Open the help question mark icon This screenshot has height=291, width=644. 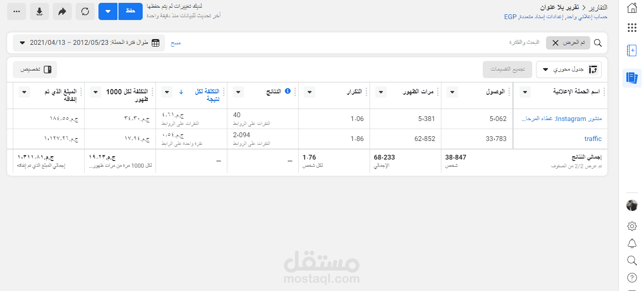point(632,278)
